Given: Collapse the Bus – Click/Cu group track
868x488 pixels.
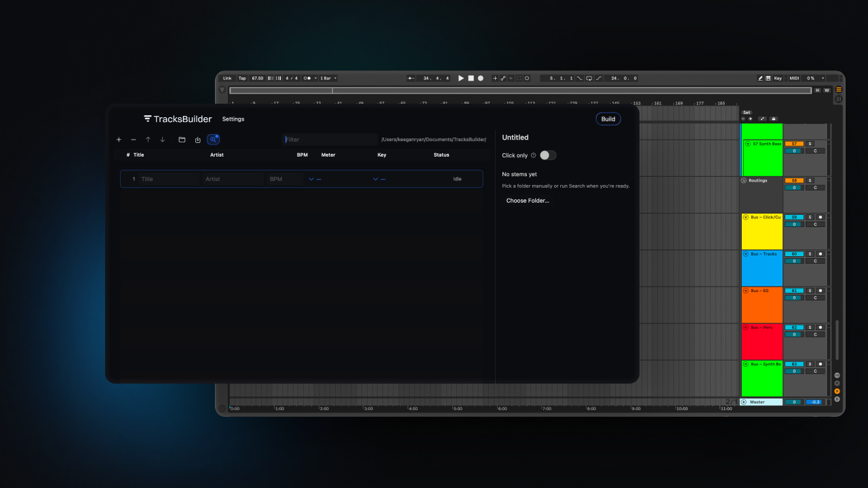Looking at the screenshot, I should [746, 218].
